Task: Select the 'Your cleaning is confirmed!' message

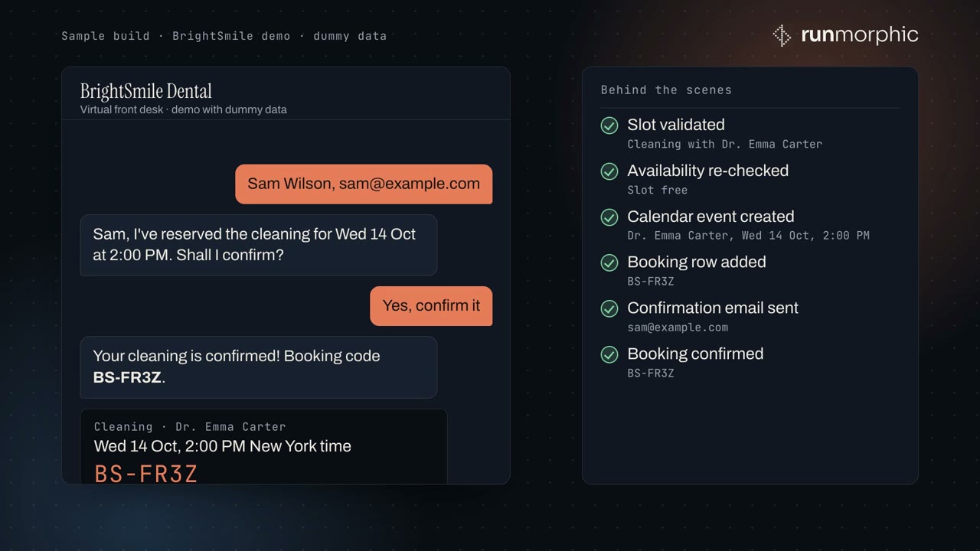Action: pyautogui.click(x=259, y=367)
